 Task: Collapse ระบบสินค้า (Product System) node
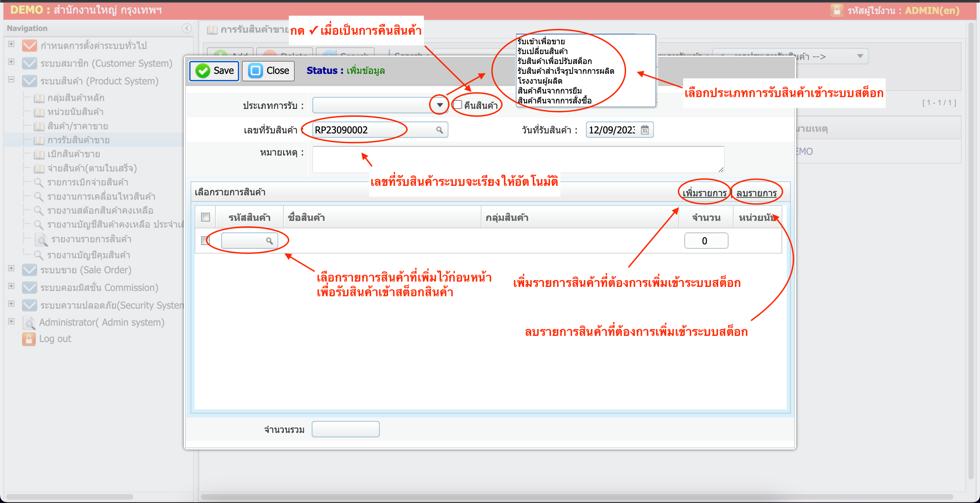(x=12, y=80)
